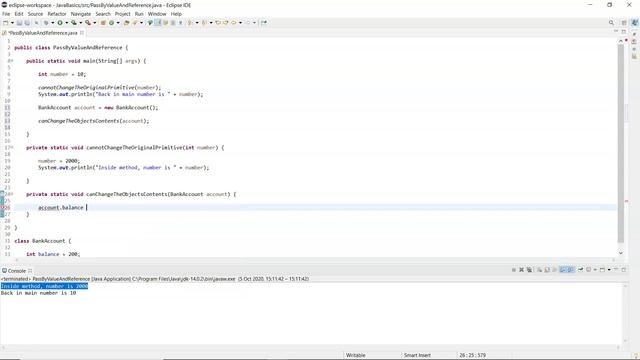The height and width of the screenshot is (360, 640).
Task: Click the editor vertical scrollbar thumb
Action: tap(621, 143)
